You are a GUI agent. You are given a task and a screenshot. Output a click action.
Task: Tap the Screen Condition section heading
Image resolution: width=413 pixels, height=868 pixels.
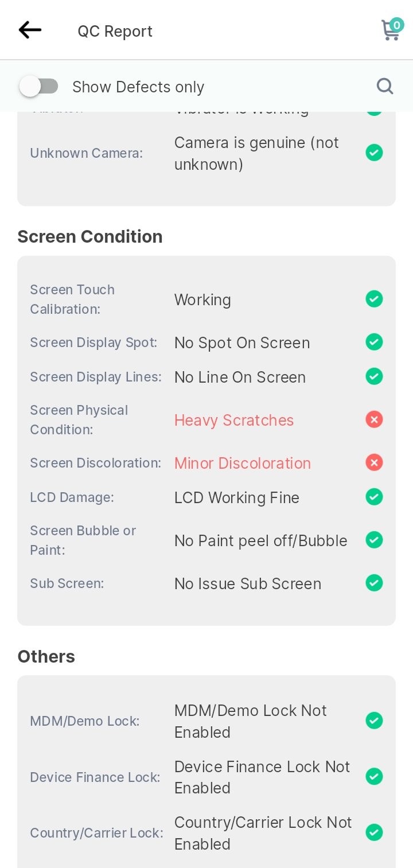click(90, 236)
